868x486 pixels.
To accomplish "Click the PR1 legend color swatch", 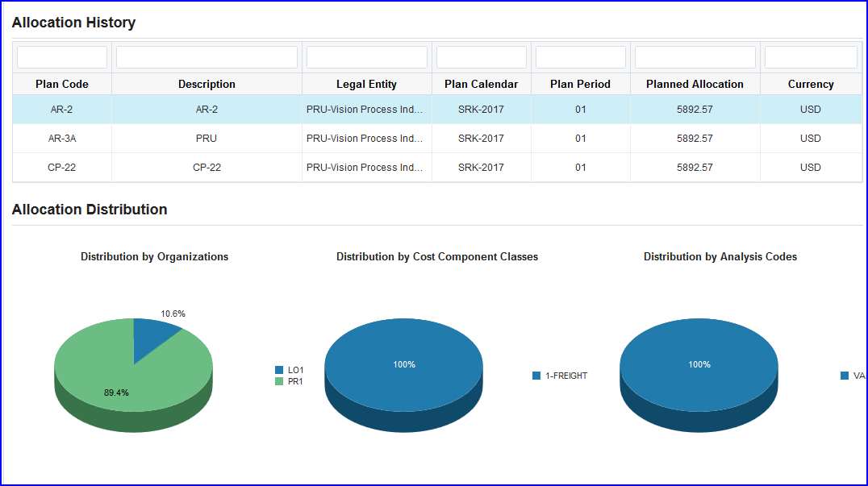I will 279,381.
